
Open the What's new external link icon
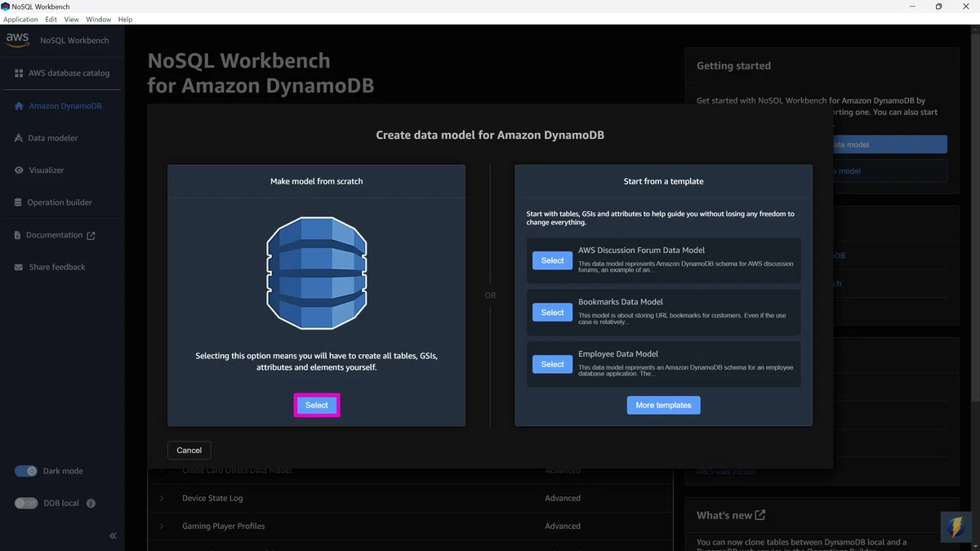tap(760, 515)
